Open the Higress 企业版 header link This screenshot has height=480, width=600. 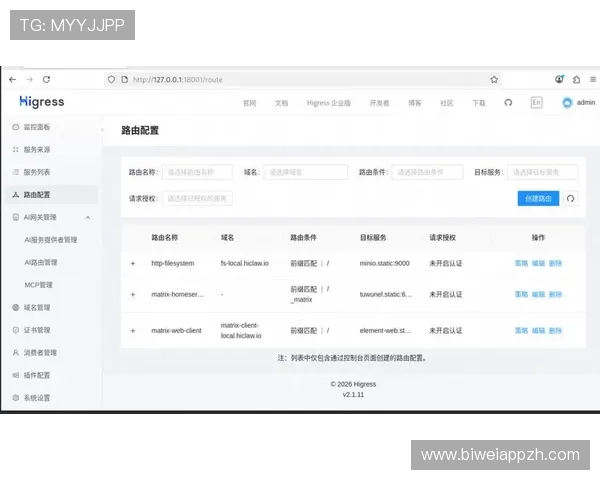(x=329, y=103)
